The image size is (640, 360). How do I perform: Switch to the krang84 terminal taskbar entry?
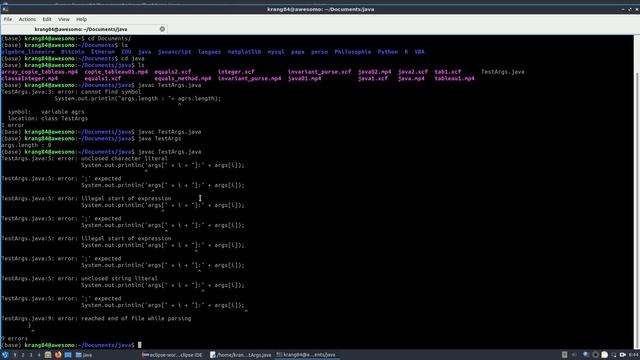click(306, 355)
